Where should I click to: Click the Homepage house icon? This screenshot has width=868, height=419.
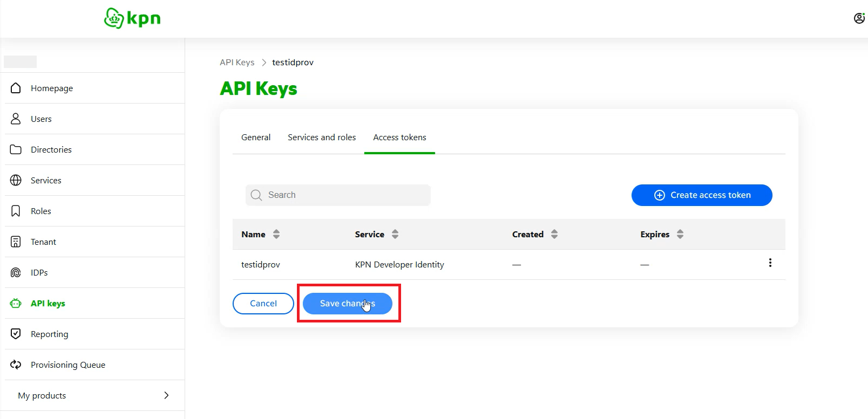pyautogui.click(x=16, y=88)
